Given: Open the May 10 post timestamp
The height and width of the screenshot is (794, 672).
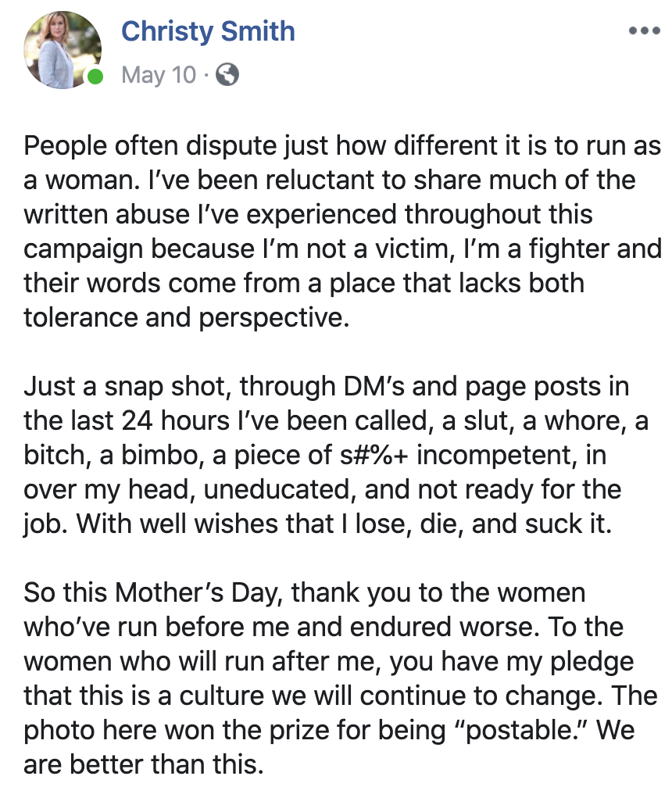Looking at the screenshot, I should coord(159,75).
